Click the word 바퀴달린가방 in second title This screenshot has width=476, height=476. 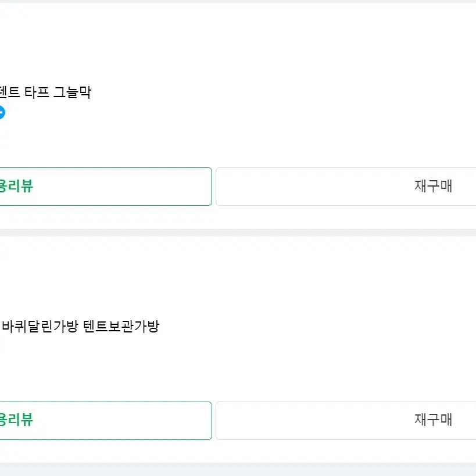coord(40,326)
